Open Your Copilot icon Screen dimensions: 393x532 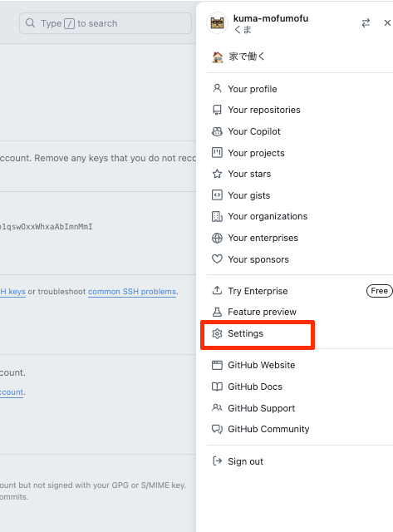click(217, 131)
